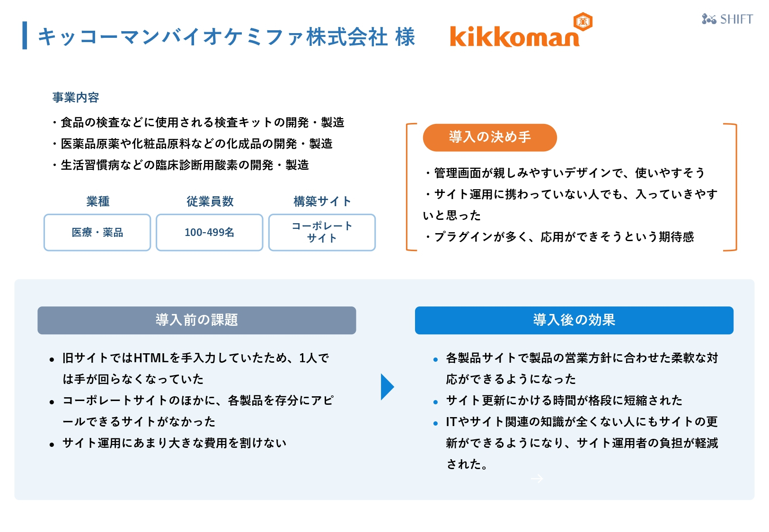Select the 導入前の課題 header bar
Viewport: 769px width, 532px height.
tap(197, 320)
